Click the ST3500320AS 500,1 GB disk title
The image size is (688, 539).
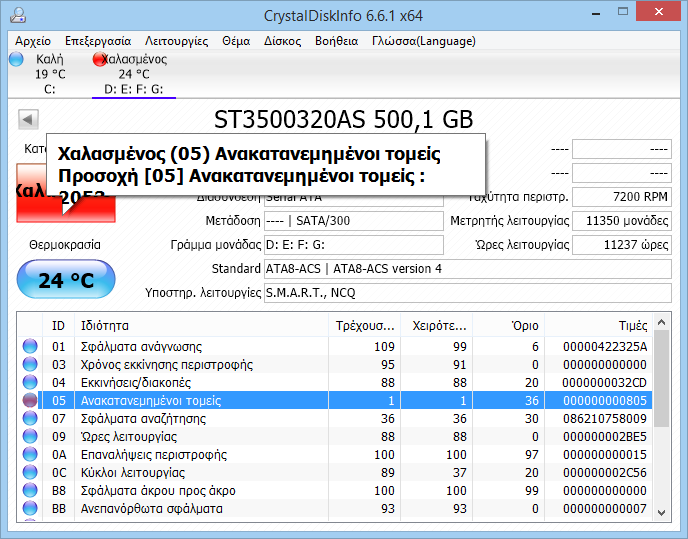(344, 119)
